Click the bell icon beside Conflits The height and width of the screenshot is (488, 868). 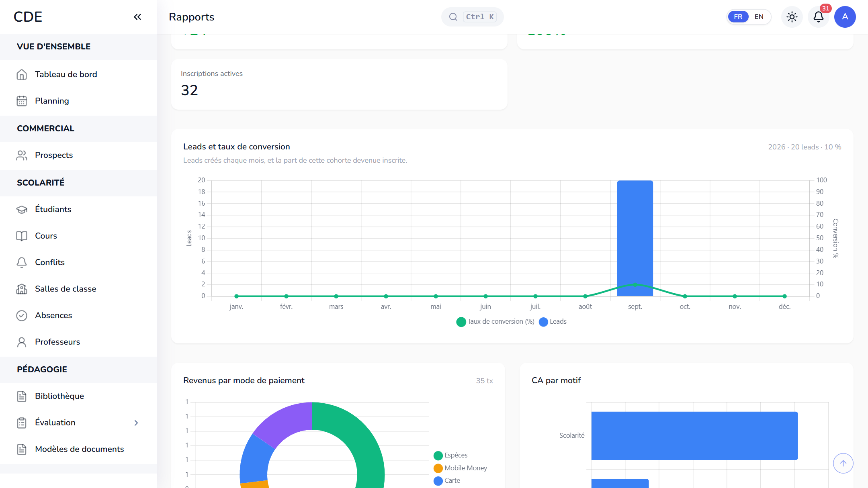point(22,262)
